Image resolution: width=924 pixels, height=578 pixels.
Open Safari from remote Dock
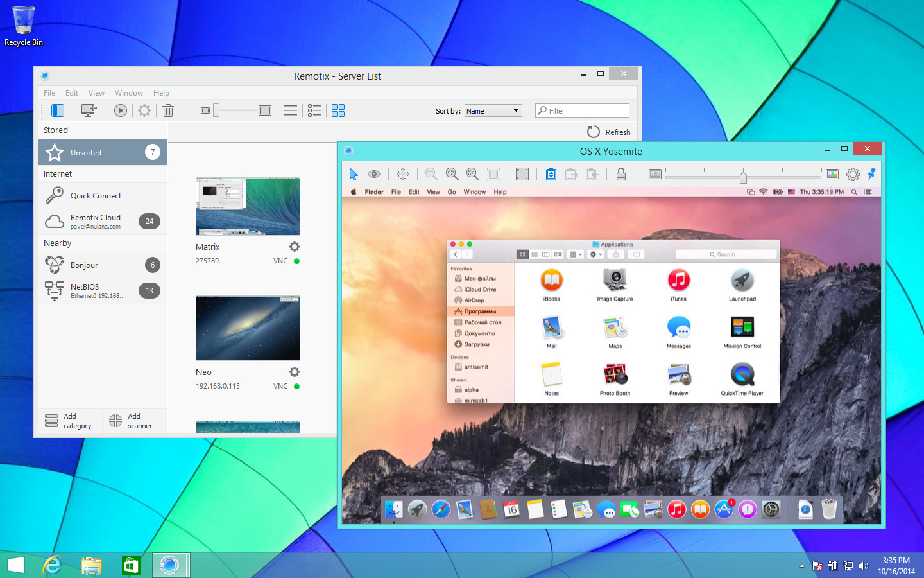441,509
